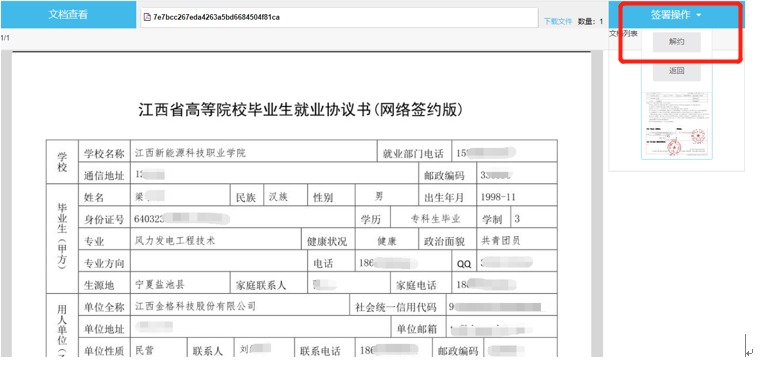Click the 返回 button
Screen dimensions: 776x380
[x=677, y=71]
